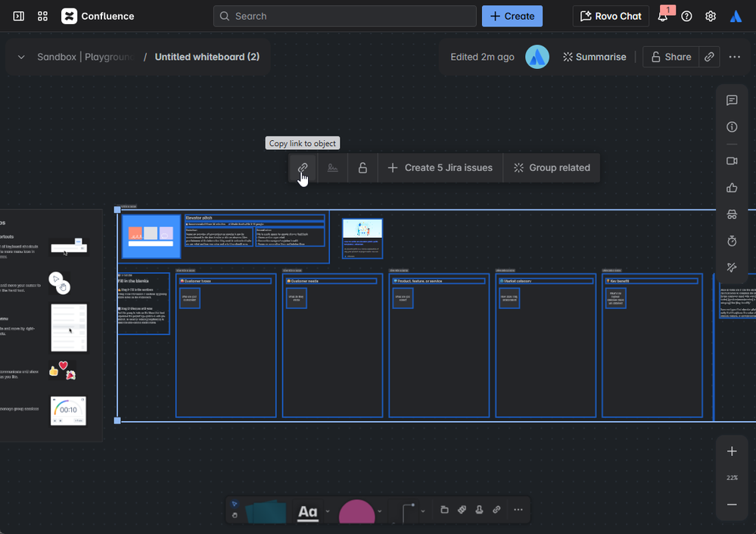Click the stacked-frame icon in bottom toolbar
Viewport: 756px width, 534px height.
point(444,510)
